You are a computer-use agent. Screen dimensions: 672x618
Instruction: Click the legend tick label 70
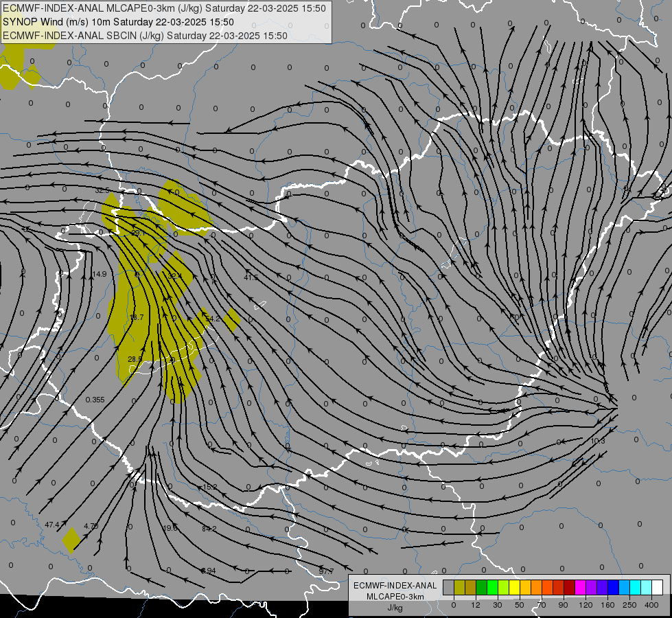[x=542, y=605]
